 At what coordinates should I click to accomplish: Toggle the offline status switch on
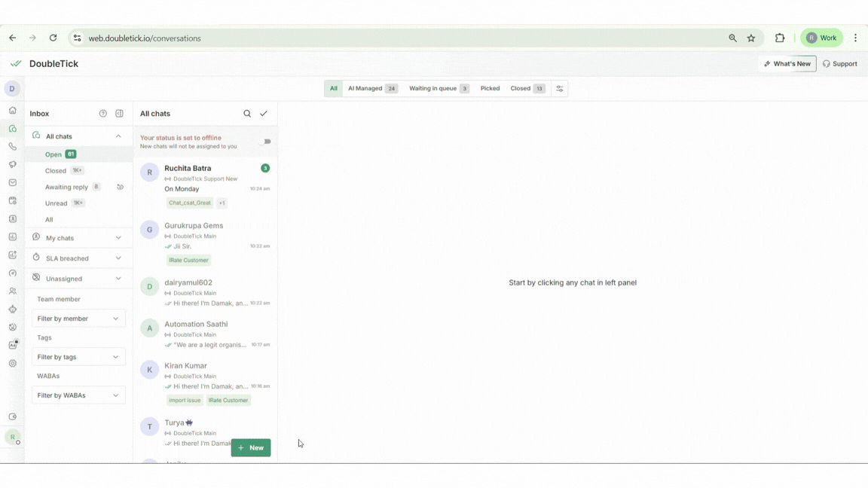[264, 142]
